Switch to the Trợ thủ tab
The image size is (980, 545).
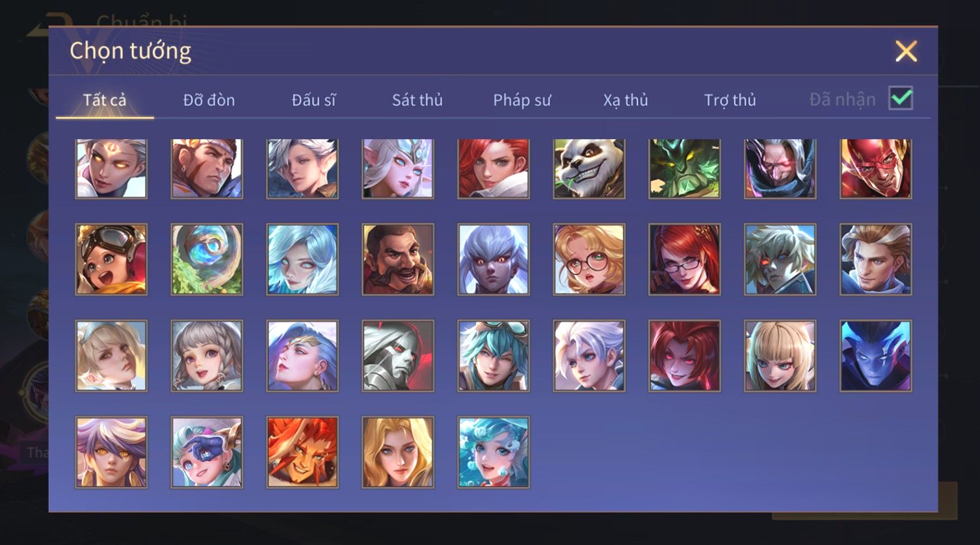pos(730,100)
